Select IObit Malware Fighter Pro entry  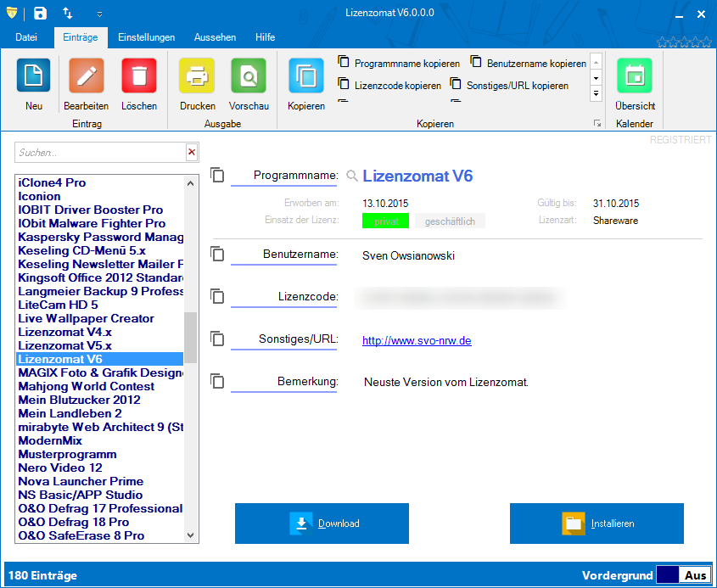pos(92,224)
